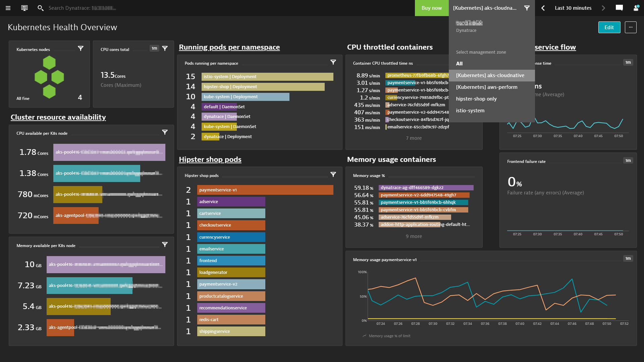This screenshot has height=362, width=644.
Task: Click emailservice-65ccbd9c97-zdzpf throttled row
Action: click(418, 127)
